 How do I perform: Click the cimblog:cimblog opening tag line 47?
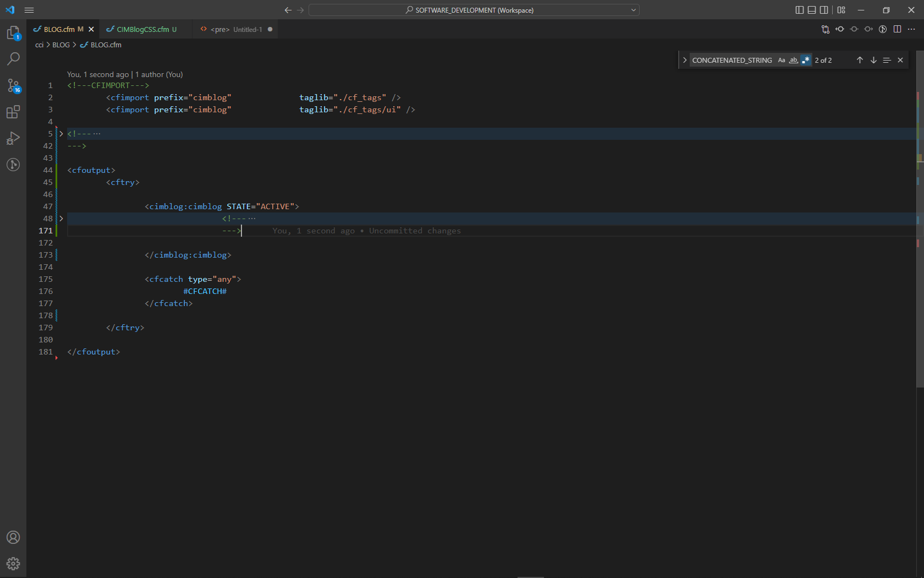[222, 206]
